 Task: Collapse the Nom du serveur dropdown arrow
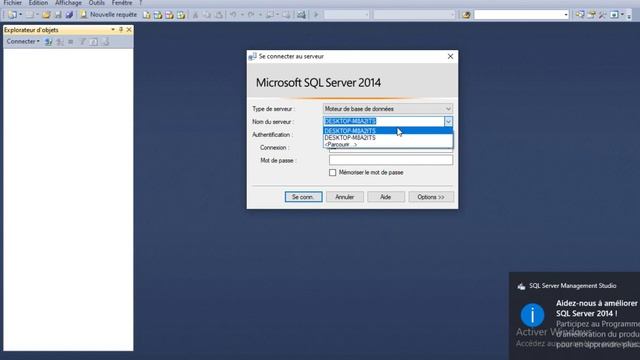click(448, 122)
